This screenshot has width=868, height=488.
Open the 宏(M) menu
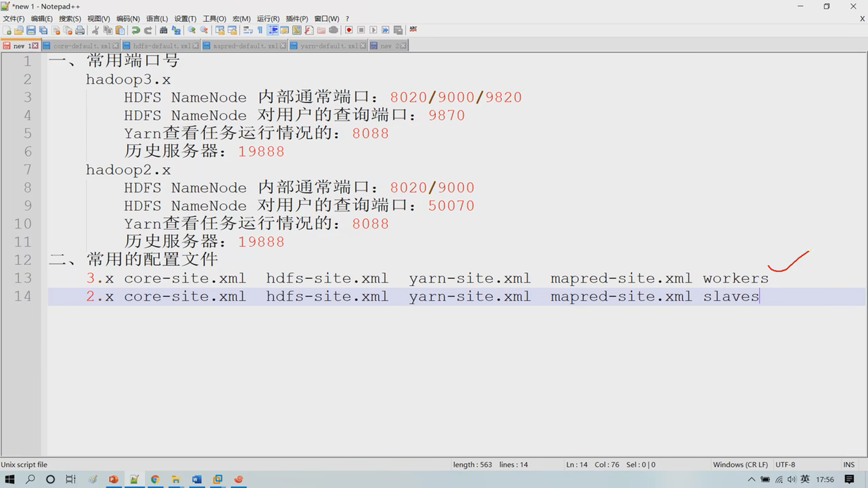pos(241,19)
